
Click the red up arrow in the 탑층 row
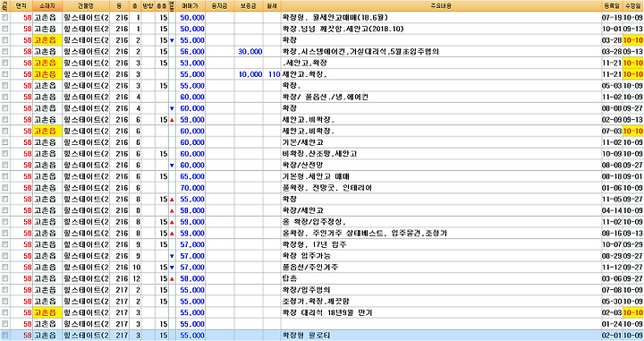pos(172,279)
